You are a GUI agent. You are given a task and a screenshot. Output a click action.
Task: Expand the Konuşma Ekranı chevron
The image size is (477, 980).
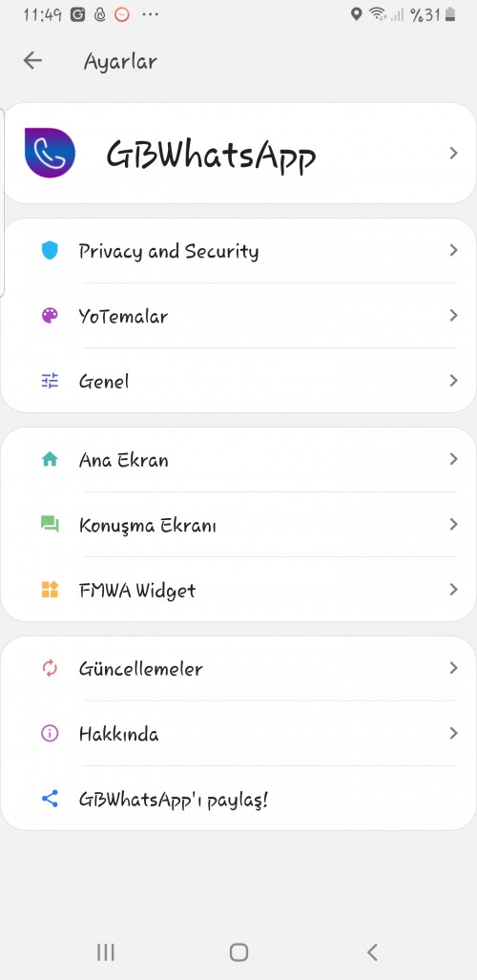coord(454,525)
